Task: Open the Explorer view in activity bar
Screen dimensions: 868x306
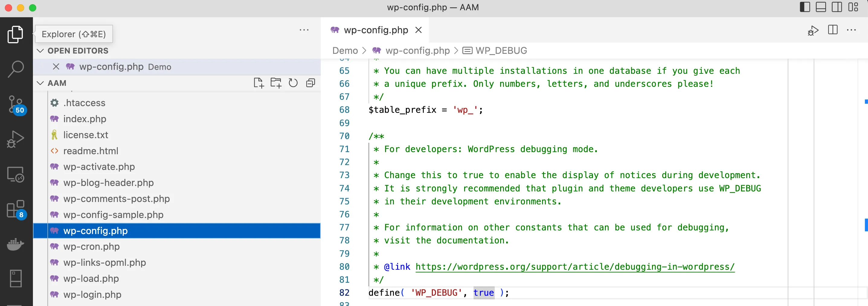Action: click(15, 34)
